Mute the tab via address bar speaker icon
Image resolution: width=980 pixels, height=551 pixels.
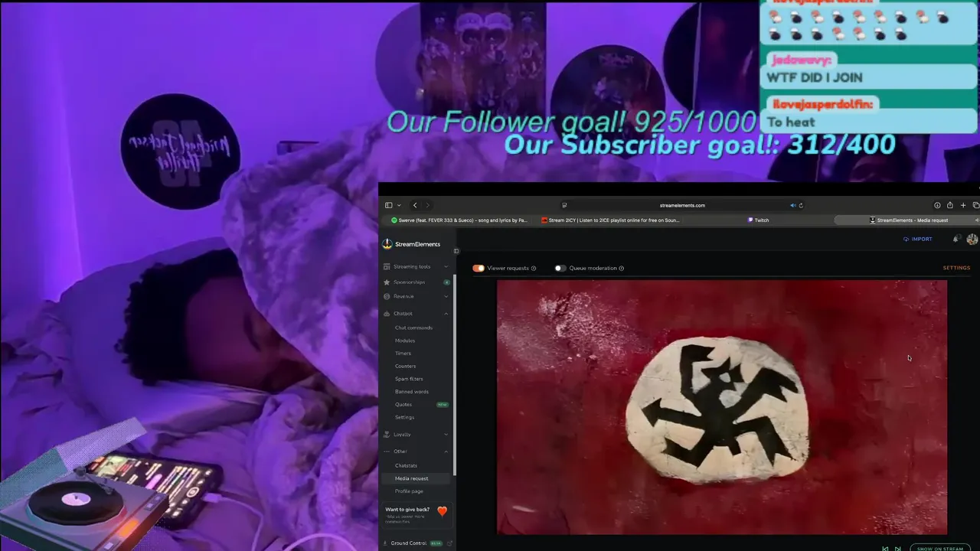click(792, 205)
